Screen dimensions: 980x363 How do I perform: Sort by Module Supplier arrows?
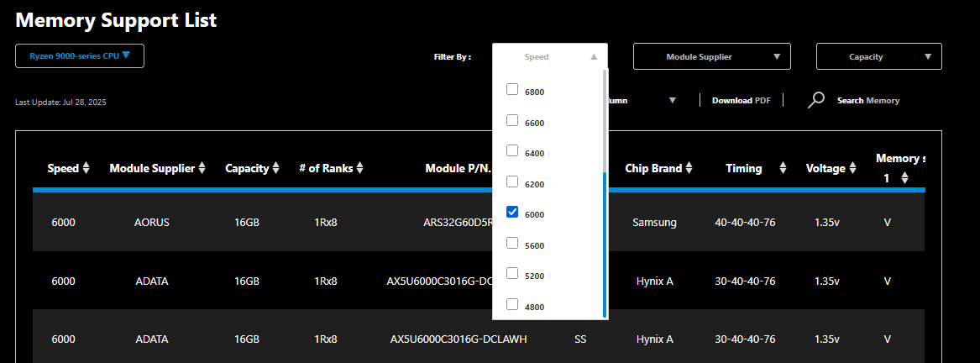[x=202, y=168]
